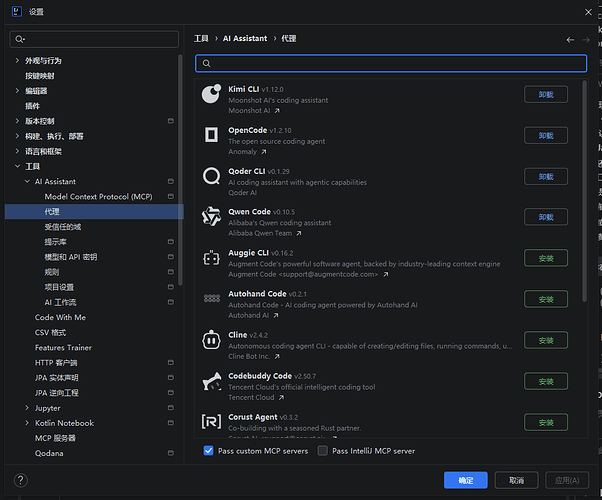602x500 pixels.
Task: Click the OpenCode agent icon
Action: coord(212,135)
